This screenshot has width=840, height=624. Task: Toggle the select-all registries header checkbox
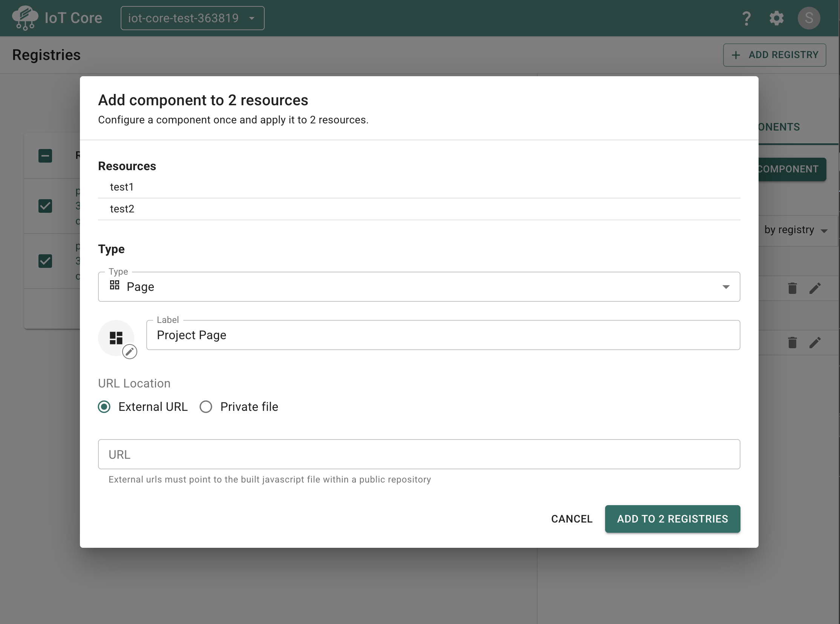tap(45, 155)
